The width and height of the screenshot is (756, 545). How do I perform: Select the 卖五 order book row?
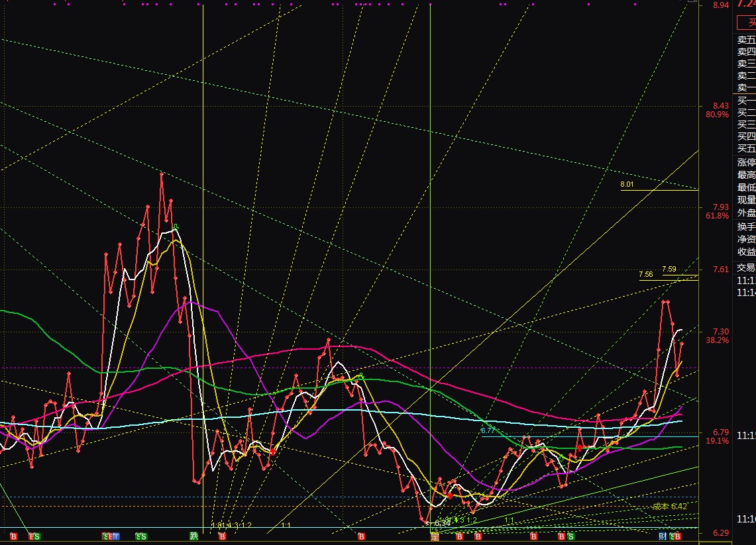pyautogui.click(x=746, y=40)
